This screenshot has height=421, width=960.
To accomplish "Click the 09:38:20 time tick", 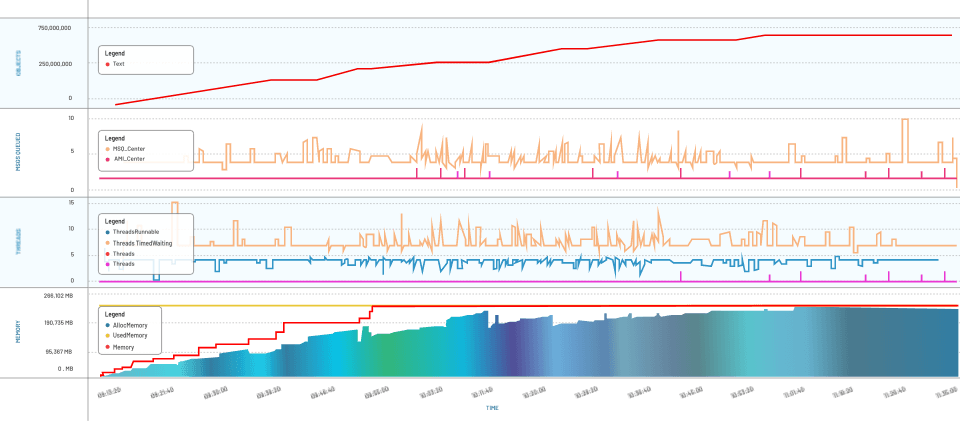I will point(270,392).
